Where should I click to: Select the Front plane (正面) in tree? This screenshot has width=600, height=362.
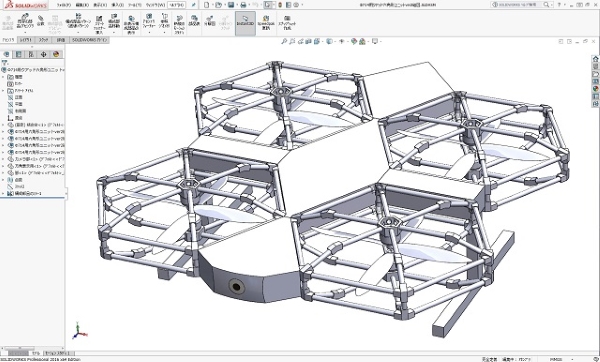[x=15, y=97]
